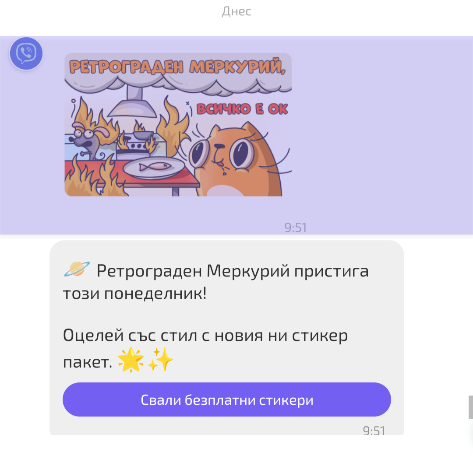Click the Viber avatar icon
This screenshot has height=476, width=473.
point(26,53)
